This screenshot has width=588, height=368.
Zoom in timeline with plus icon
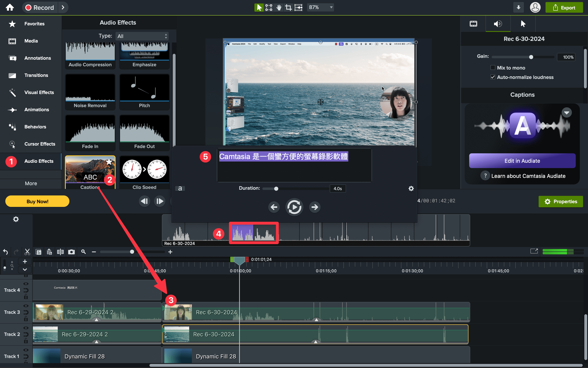170,252
